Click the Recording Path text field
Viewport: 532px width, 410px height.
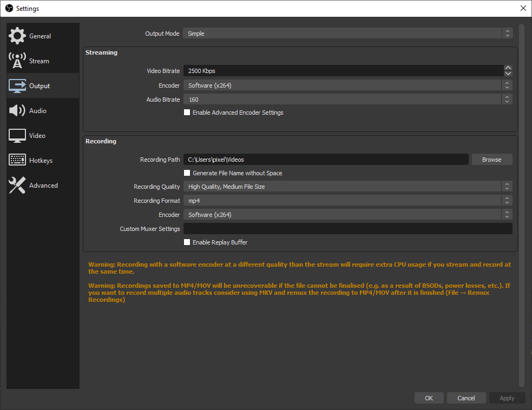click(326, 160)
